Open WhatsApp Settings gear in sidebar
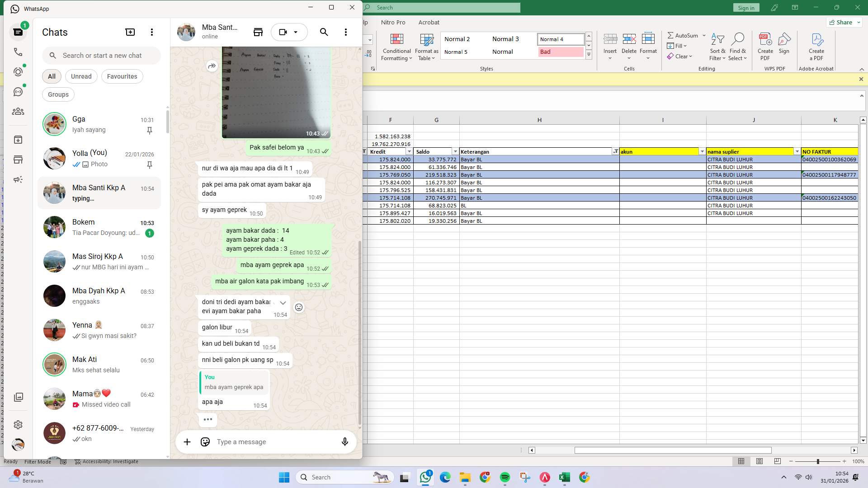 tap(18, 424)
